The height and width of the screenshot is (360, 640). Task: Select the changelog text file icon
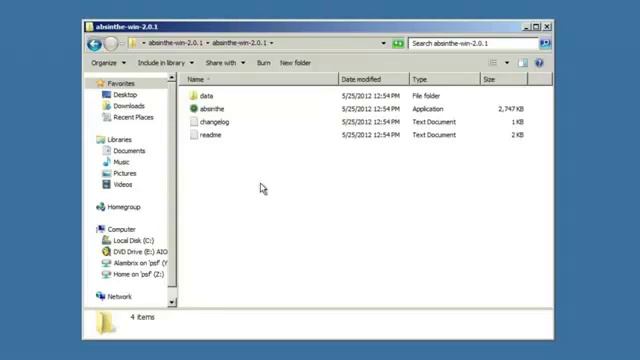194,122
